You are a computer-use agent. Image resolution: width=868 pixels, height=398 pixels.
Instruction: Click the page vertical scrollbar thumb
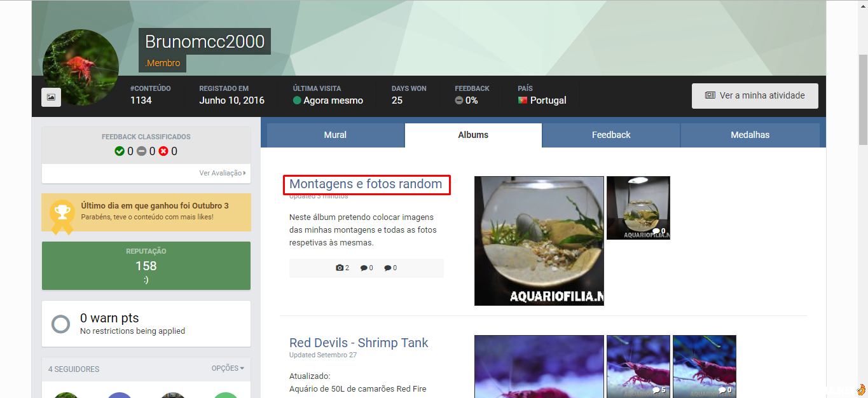[x=863, y=100]
